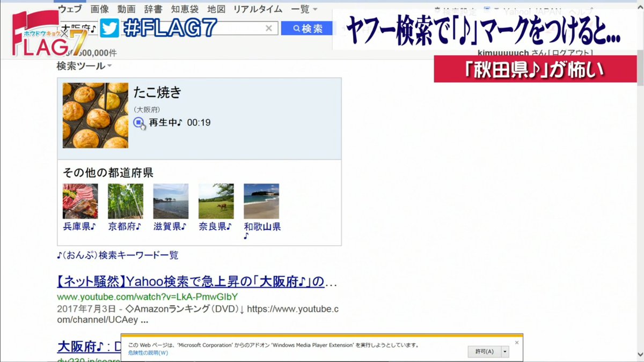
Task: Click the takoyaki photo thumbnail
Action: (96, 115)
